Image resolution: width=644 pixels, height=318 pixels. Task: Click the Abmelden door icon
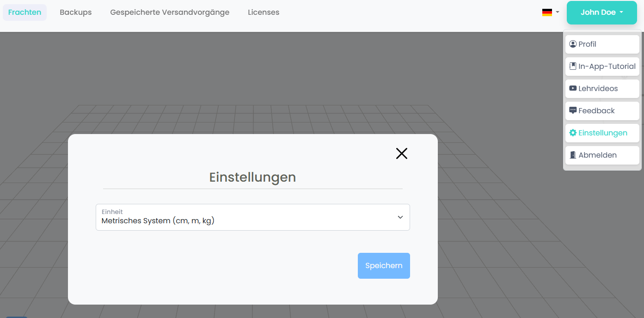click(573, 155)
